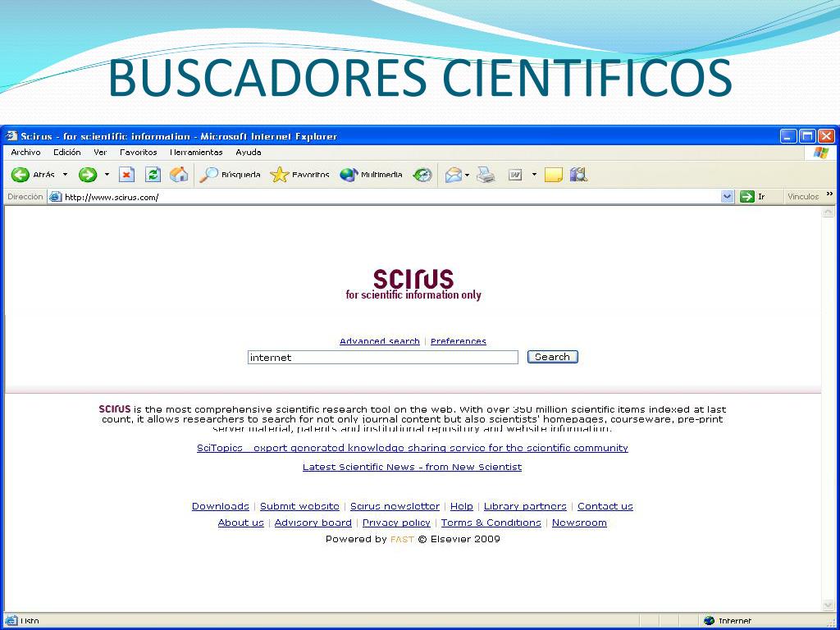Open the Ver menu

(x=100, y=152)
